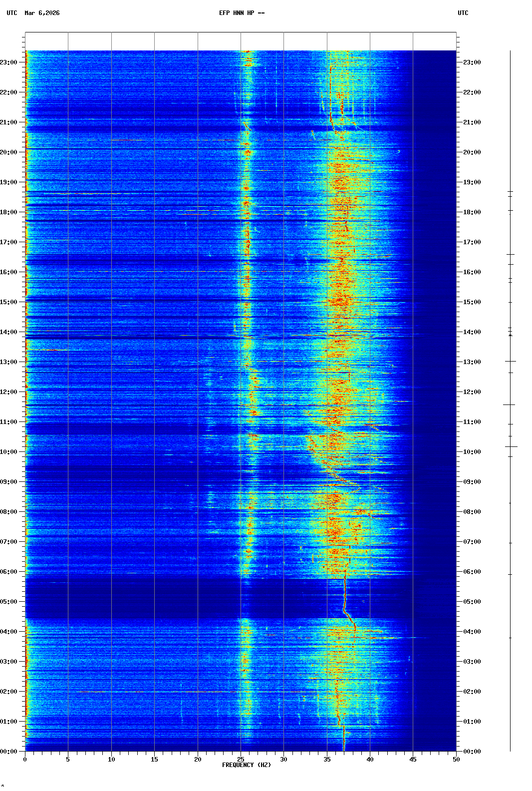Click the right-side 12:00 time label
532x791 pixels.
[x=472, y=392]
